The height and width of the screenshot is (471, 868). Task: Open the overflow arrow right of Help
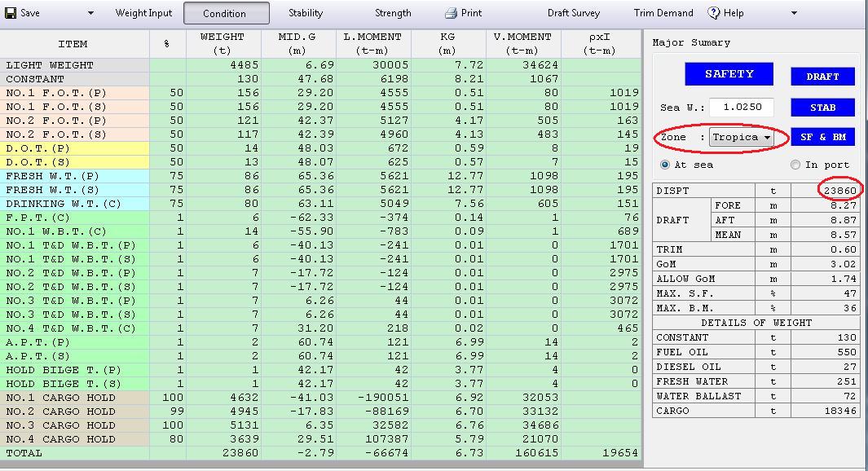coord(794,13)
